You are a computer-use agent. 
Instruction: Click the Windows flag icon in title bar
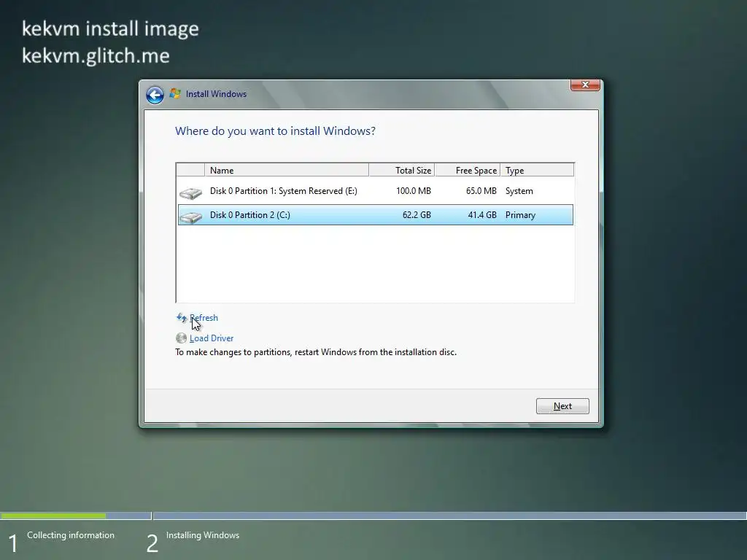[x=175, y=94]
